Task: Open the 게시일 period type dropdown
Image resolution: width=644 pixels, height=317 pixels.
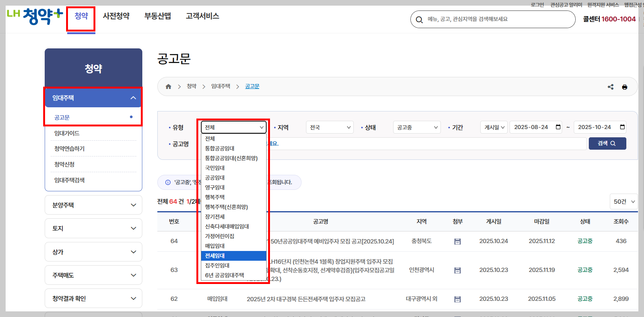Action: coord(494,128)
